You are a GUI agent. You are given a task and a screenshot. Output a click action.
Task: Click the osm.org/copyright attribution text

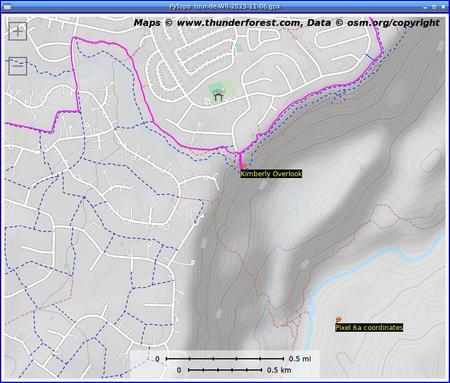click(x=393, y=23)
